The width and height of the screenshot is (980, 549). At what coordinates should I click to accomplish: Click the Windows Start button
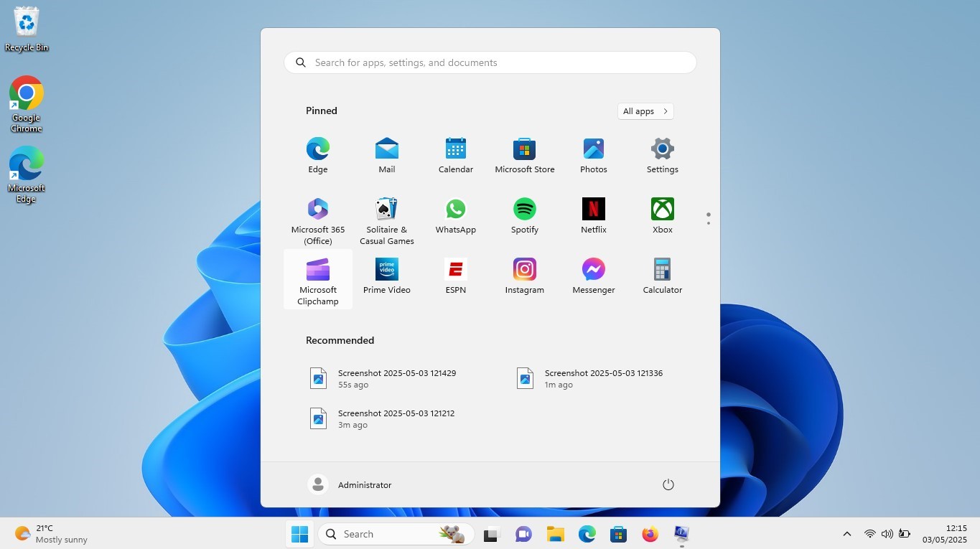coord(299,534)
